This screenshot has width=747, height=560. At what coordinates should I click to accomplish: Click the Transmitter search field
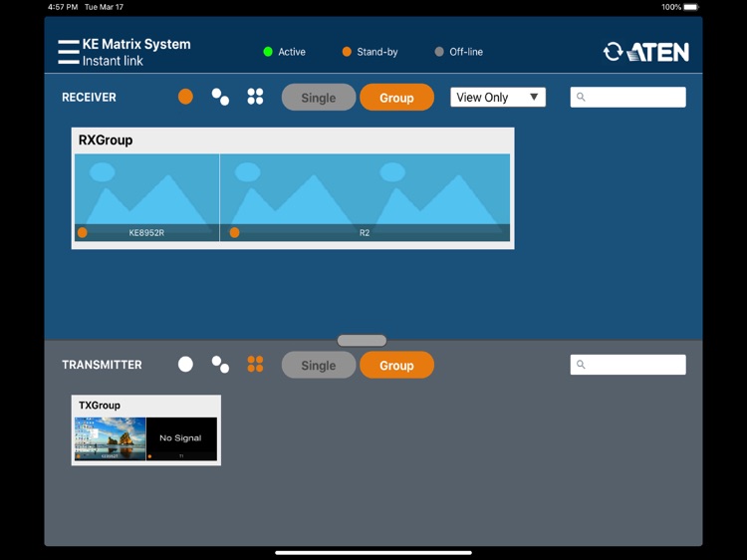click(627, 365)
